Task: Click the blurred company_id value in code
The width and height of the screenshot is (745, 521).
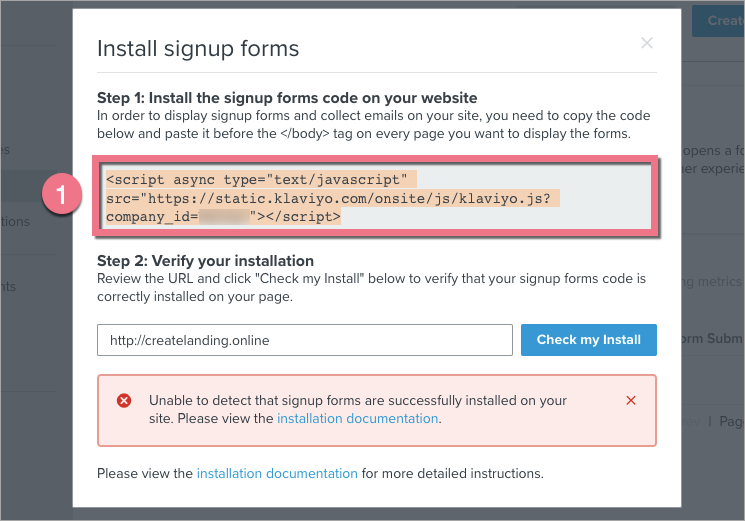Action: point(224,216)
